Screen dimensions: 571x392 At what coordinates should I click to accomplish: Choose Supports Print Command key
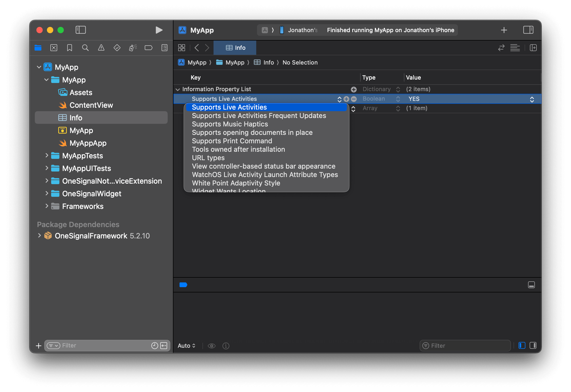pos(266,141)
